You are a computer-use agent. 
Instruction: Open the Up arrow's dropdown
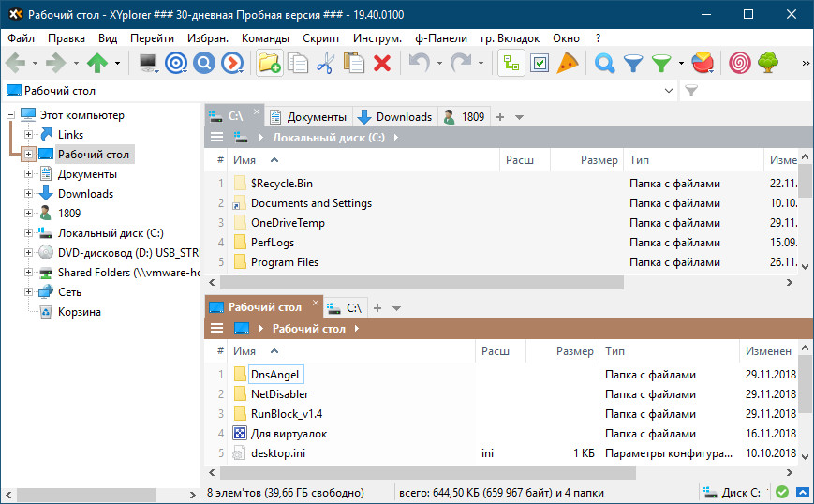(117, 64)
